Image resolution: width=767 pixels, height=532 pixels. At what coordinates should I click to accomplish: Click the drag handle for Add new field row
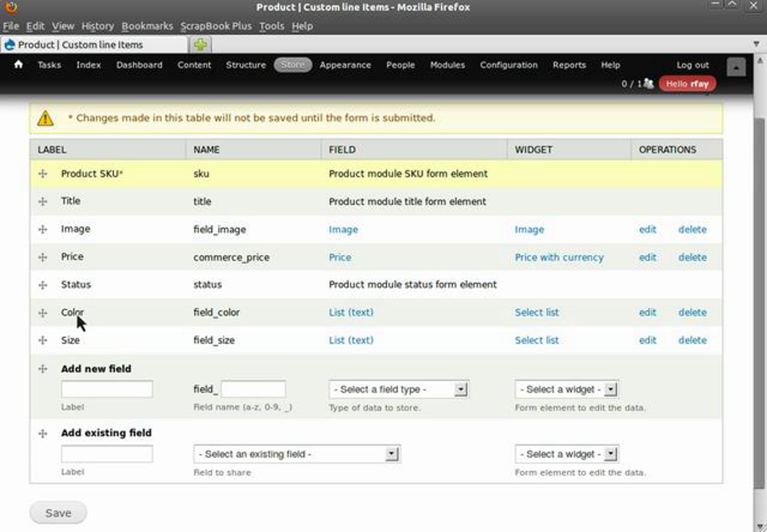coord(43,369)
